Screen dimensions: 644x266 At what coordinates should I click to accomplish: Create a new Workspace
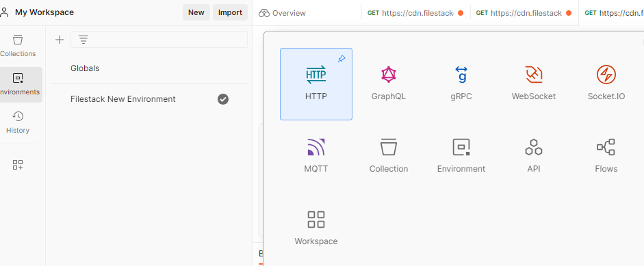[315, 228]
